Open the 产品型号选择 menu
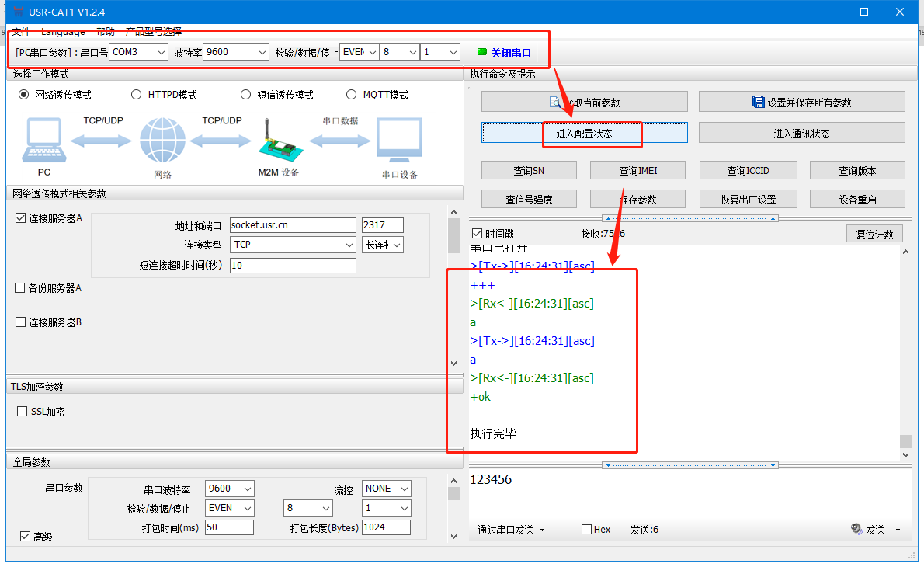Viewport: 924px width, 567px height. tap(154, 32)
